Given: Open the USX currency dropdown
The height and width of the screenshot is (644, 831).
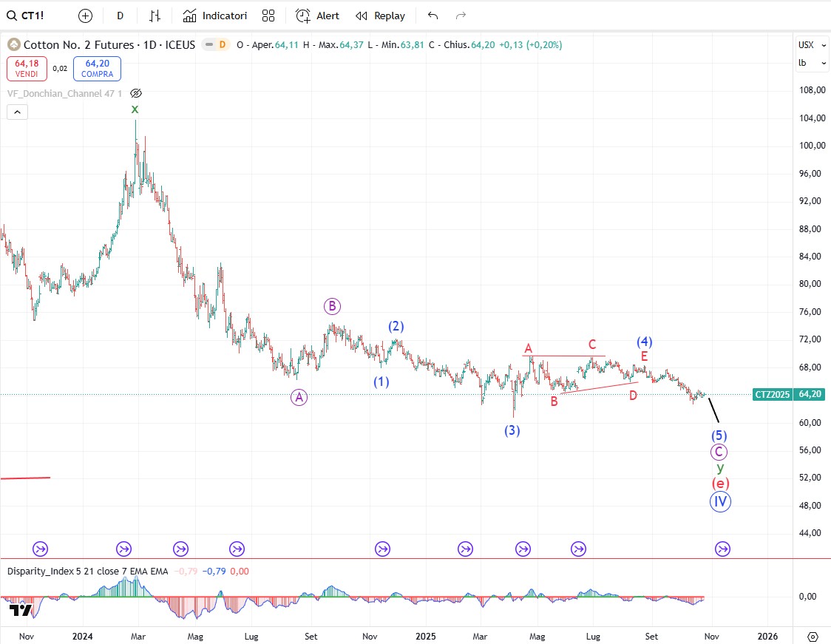Looking at the screenshot, I should click(812, 45).
